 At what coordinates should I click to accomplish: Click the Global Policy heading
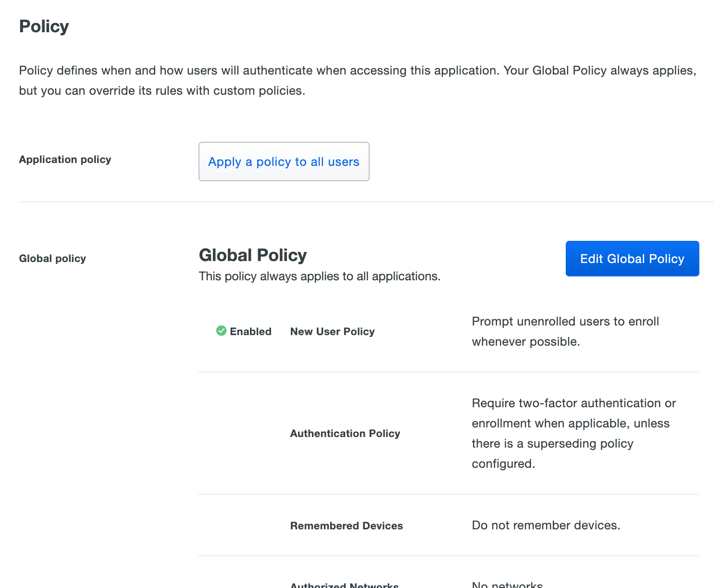(252, 255)
